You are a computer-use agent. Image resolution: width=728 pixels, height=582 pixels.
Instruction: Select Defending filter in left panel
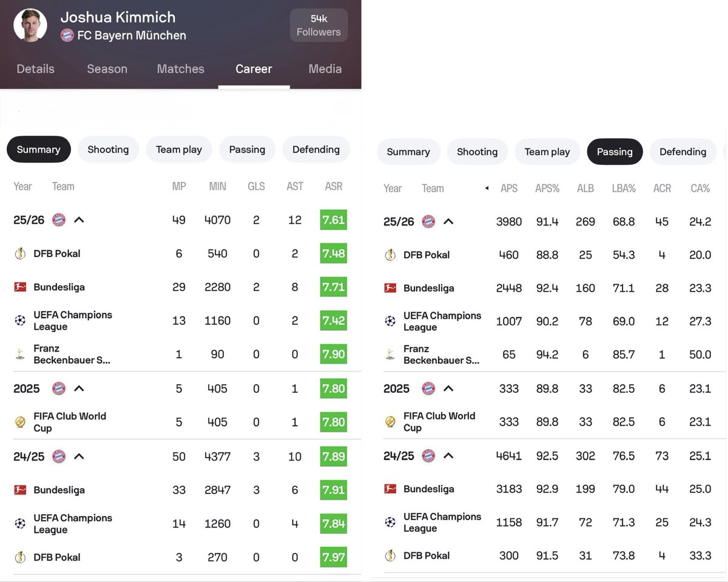point(316,149)
